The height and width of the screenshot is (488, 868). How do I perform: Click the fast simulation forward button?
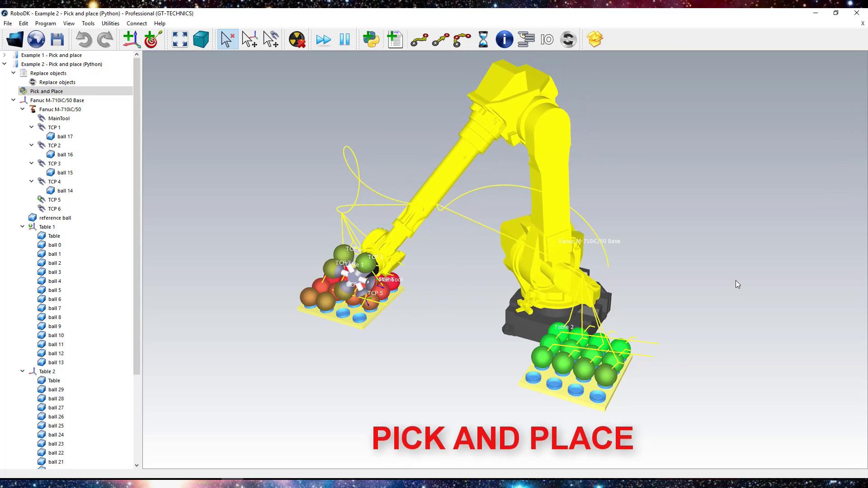pyautogui.click(x=323, y=39)
